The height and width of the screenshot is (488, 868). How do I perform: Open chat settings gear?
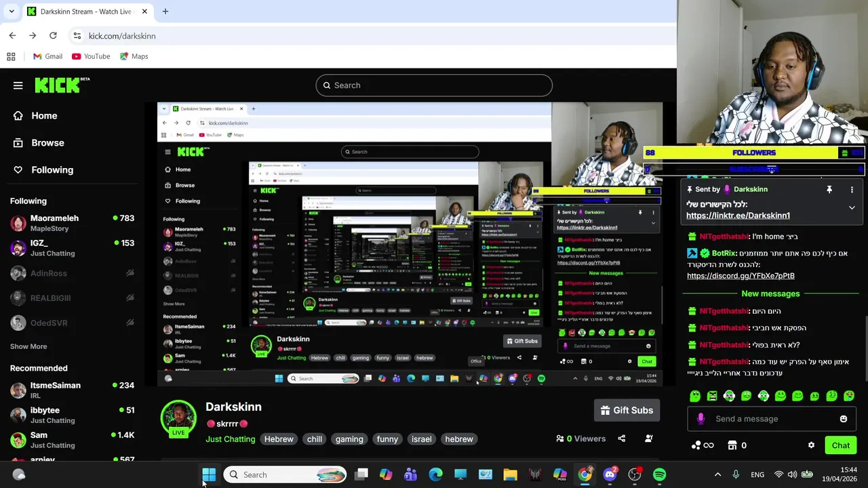click(811, 445)
